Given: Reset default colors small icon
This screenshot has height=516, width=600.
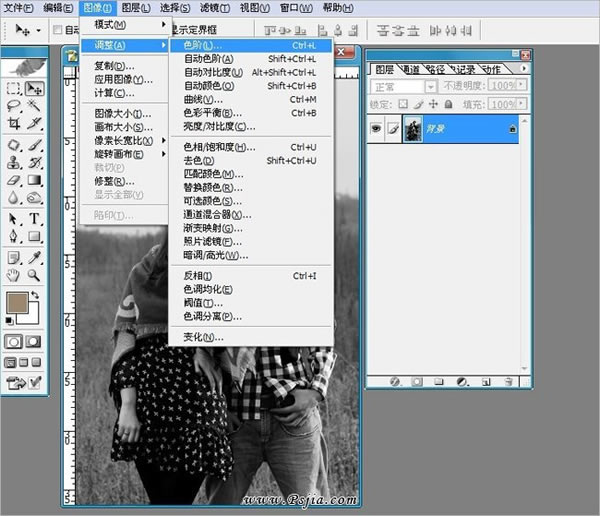Looking at the screenshot, I should point(10,320).
